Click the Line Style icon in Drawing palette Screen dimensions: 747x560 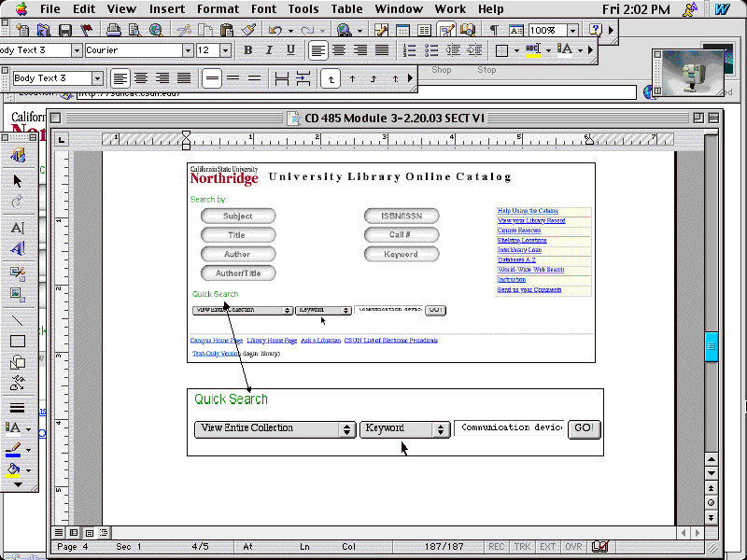18,408
